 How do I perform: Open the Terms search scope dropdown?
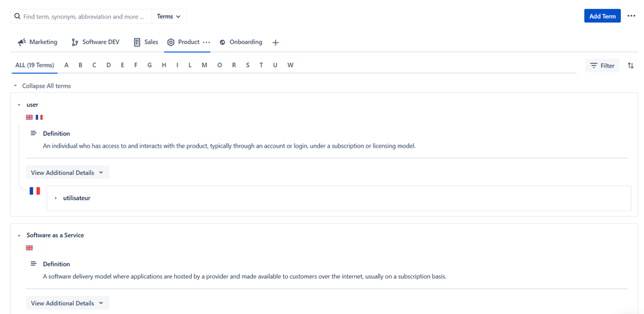[x=169, y=16]
